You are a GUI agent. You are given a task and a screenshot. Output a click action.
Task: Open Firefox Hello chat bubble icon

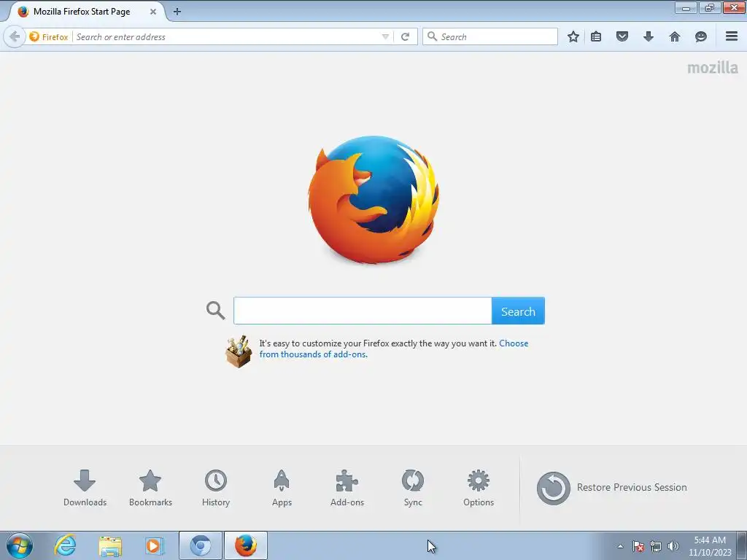click(701, 36)
